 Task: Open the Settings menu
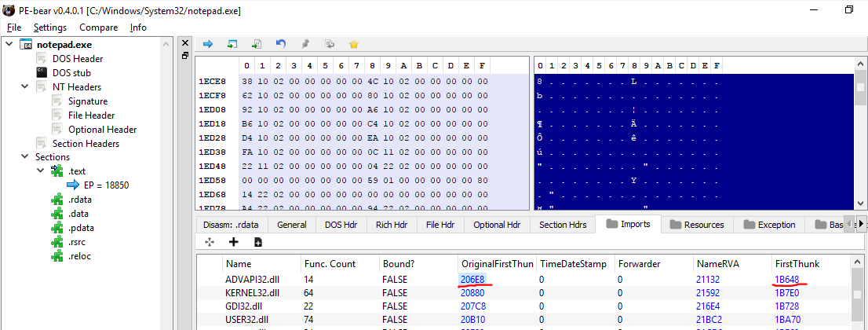click(49, 27)
